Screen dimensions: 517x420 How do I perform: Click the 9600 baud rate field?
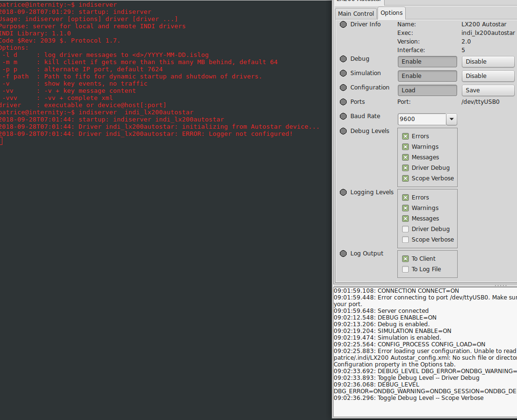(x=421, y=119)
